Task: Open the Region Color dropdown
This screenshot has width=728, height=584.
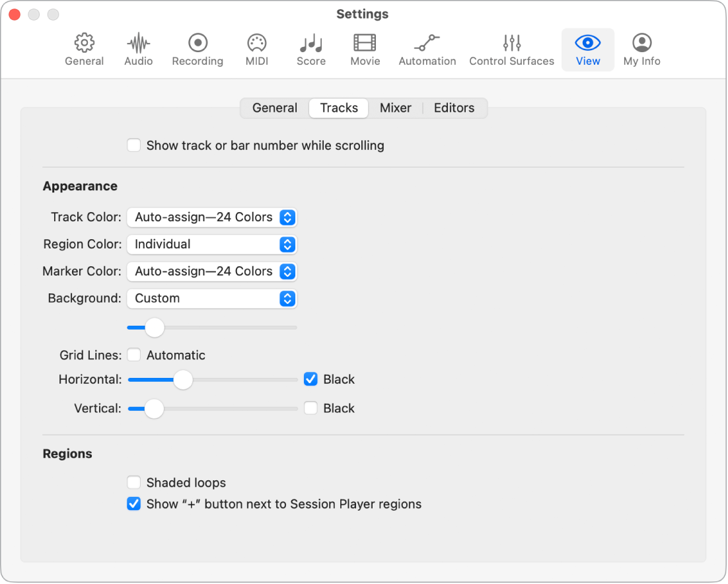Action: (211, 244)
